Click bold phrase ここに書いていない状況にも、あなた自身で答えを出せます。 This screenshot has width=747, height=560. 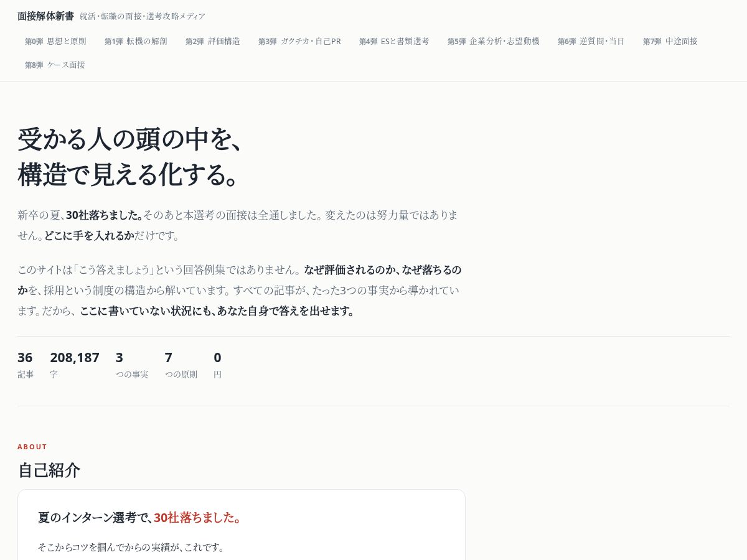click(218, 311)
